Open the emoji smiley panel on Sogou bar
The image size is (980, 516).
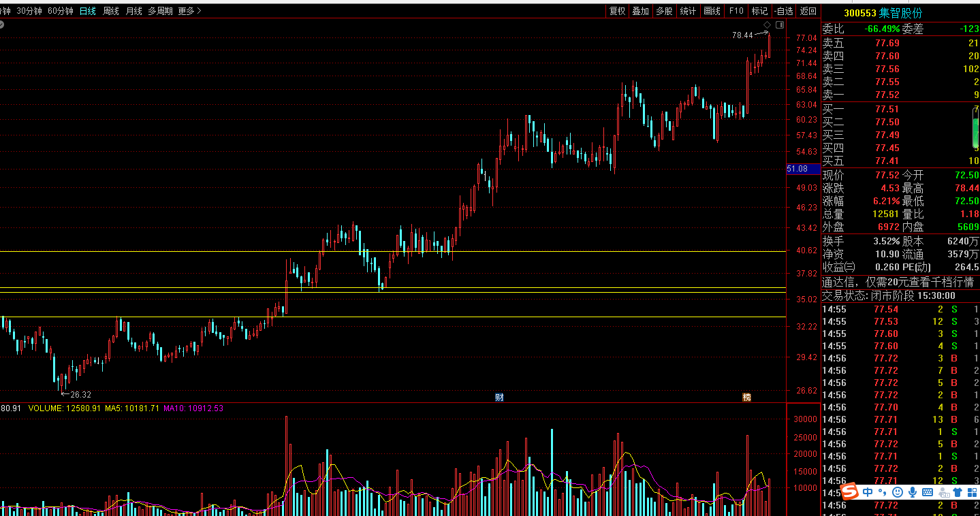coord(898,491)
